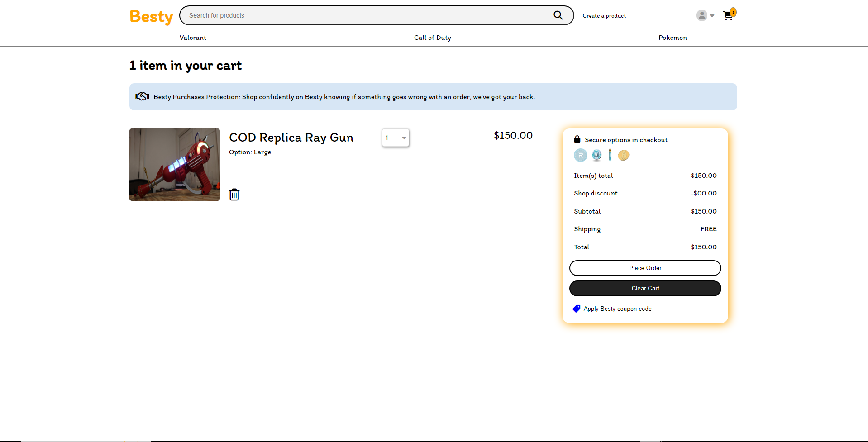Select the Robux 'R' coin icon
Image resolution: width=868 pixels, height=442 pixels.
point(580,155)
